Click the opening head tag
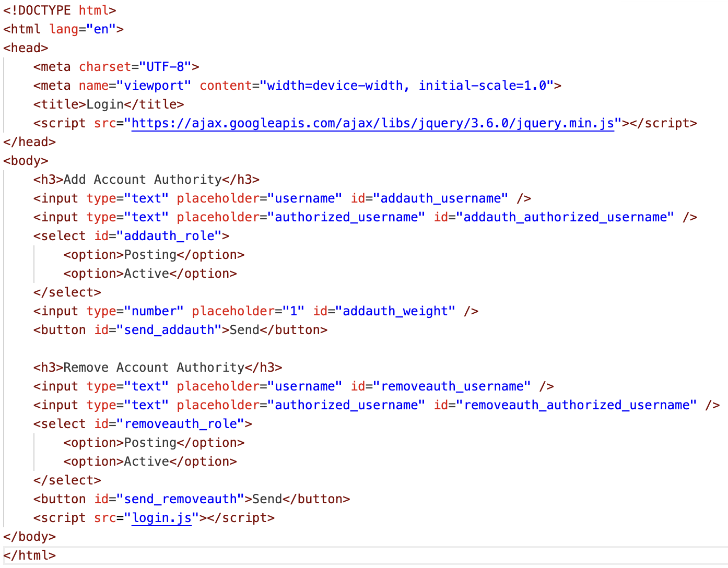 pos(26,48)
